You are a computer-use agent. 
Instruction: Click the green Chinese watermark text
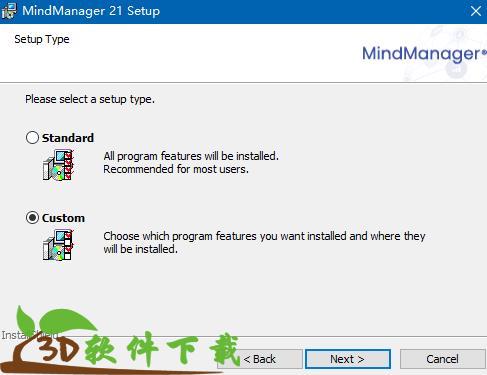click(162, 349)
